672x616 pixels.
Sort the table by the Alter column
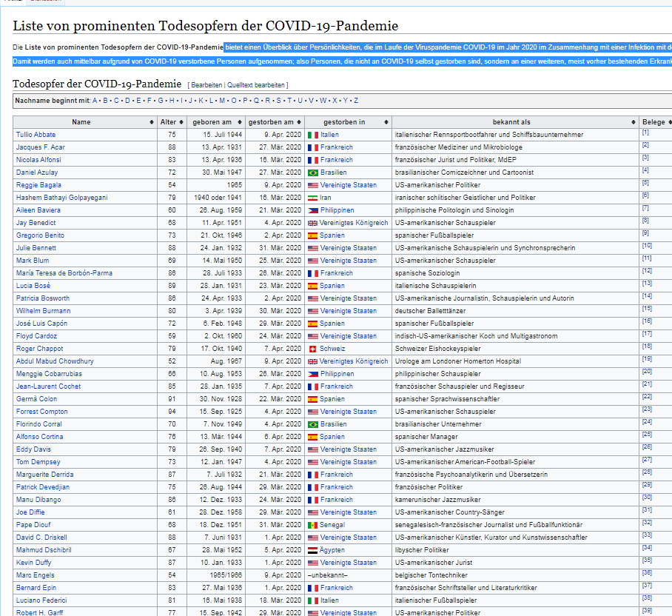(169, 122)
